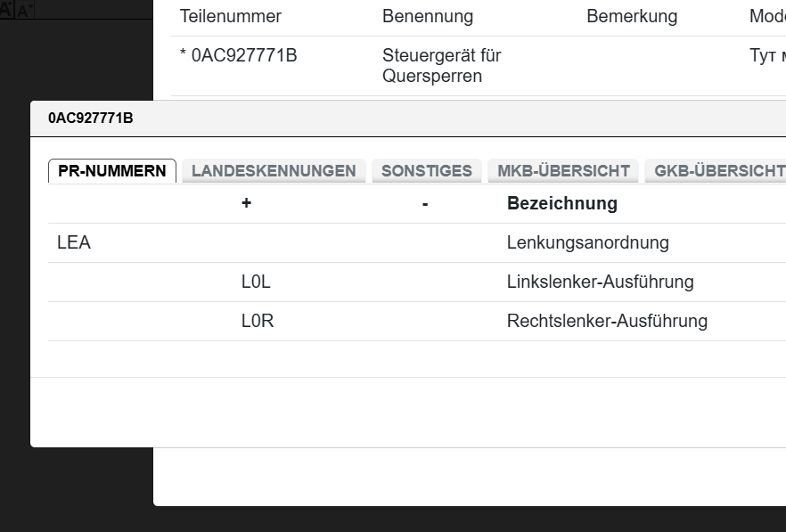Image resolution: width=786 pixels, height=532 pixels.
Task: Click the decrease font size icon
Action: (25, 10)
